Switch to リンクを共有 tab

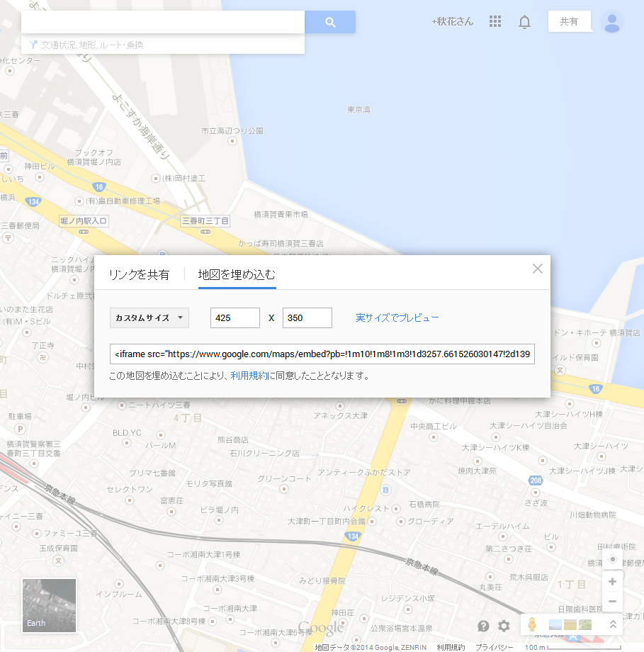click(x=140, y=275)
